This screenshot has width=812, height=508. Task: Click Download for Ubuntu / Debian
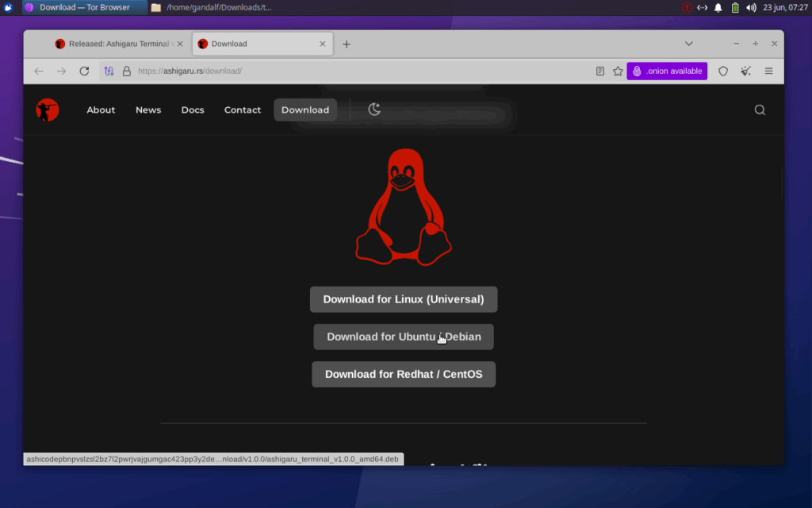point(404,337)
